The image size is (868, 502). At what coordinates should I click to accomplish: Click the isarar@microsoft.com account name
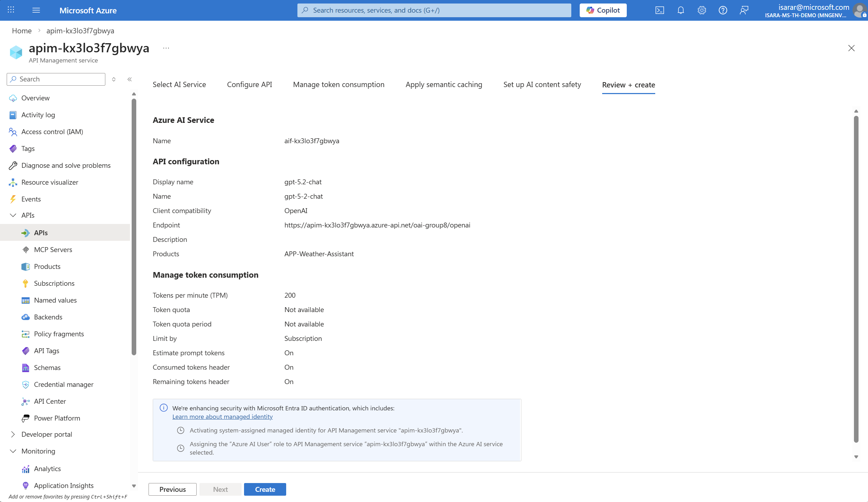(x=814, y=7)
